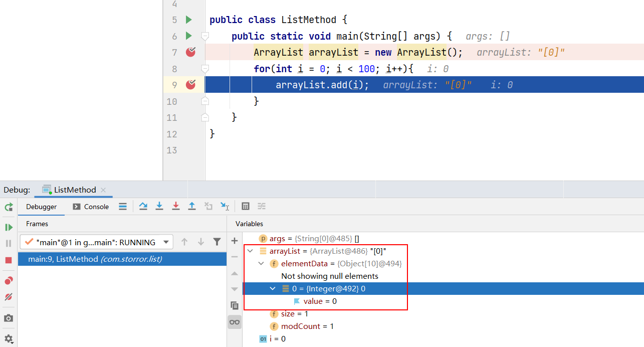Collapse the arrayList variable node
644x347 pixels.
[x=251, y=251]
